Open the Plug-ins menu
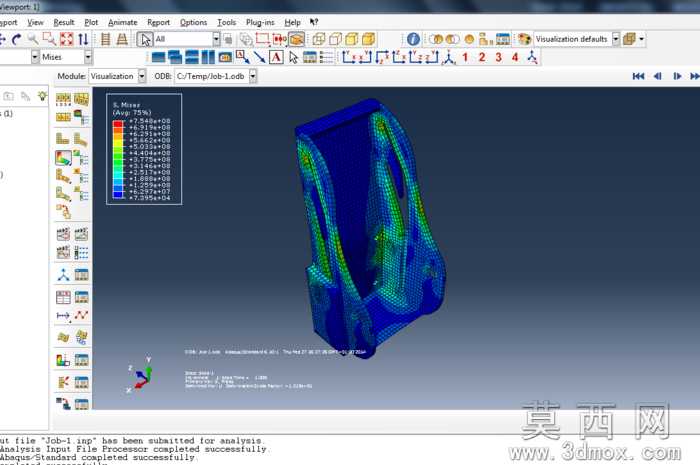 click(x=260, y=22)
